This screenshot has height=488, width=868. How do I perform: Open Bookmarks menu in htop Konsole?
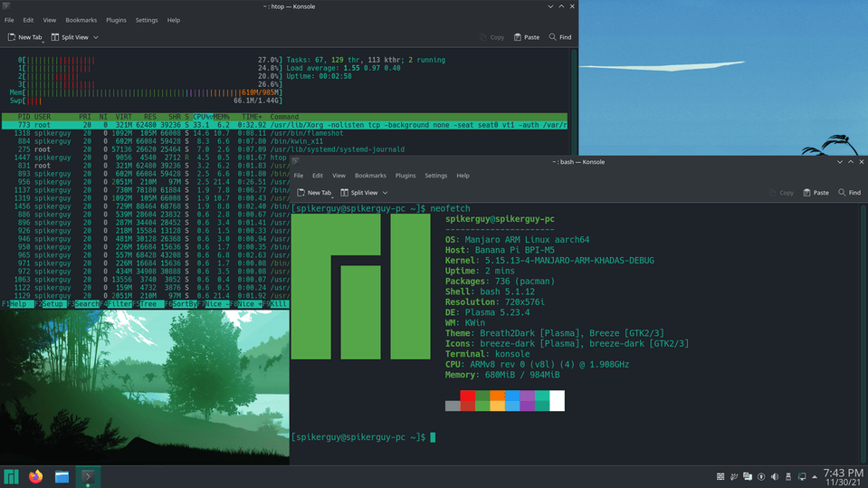(x=81, y=20)
